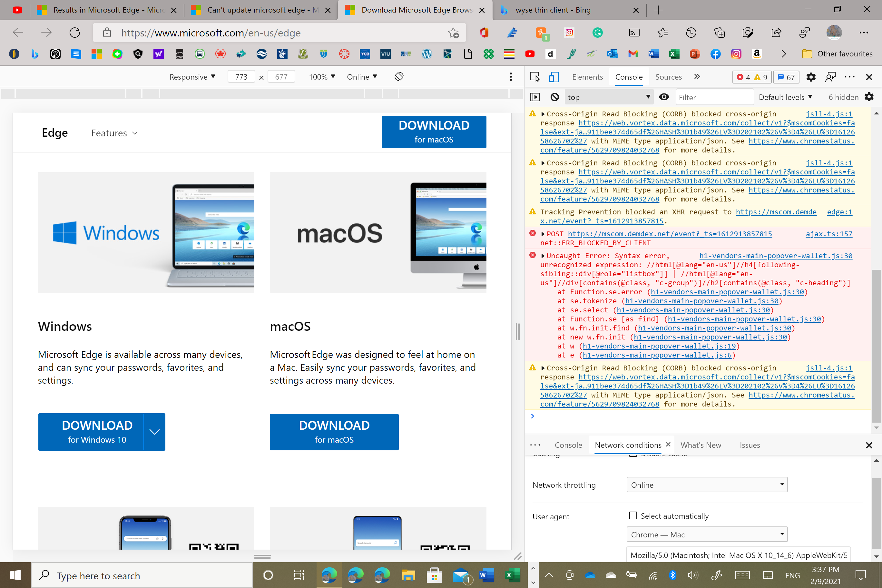
Task: Click the YouTube favourite bar icon
Action: [x=530, y=54]
